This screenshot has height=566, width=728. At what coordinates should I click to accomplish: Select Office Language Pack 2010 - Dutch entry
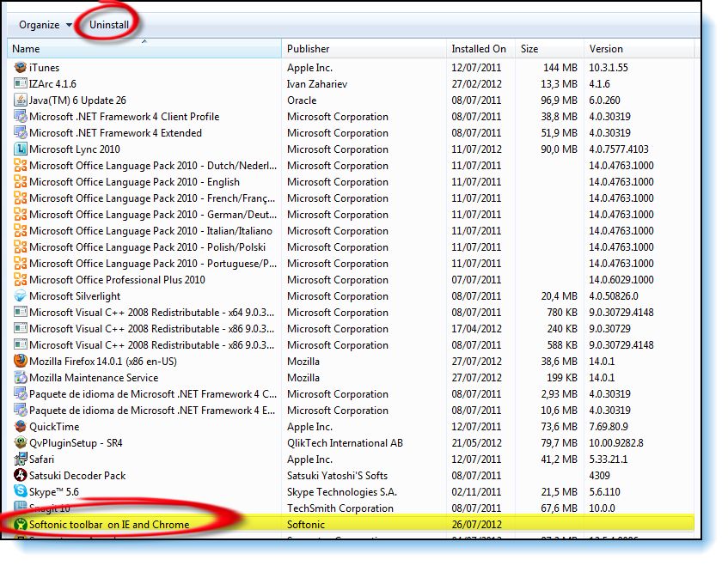point(153,166)
